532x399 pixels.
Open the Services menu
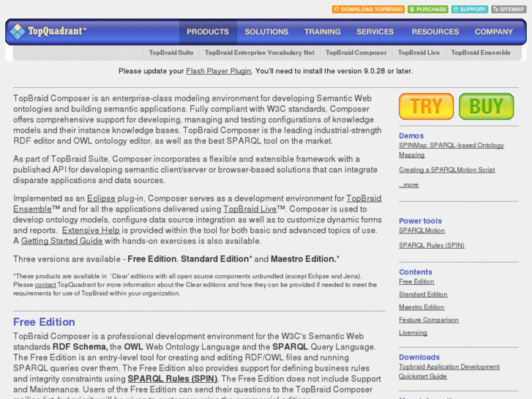coord(375,32)
